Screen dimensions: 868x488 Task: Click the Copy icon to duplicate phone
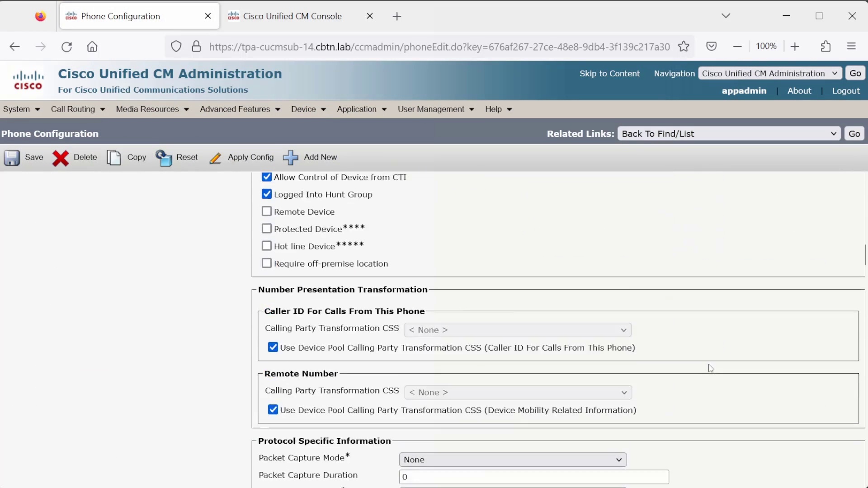tap(114, 157)
